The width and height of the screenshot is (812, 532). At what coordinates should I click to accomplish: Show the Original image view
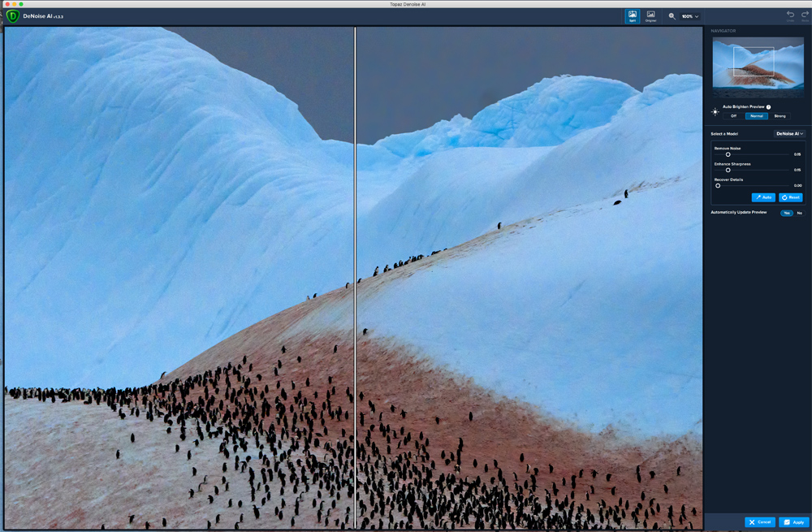(650, 16)
